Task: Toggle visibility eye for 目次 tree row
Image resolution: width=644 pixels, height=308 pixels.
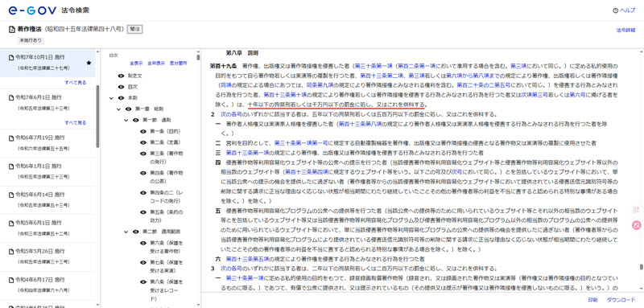Action: [x=121, y=87]
